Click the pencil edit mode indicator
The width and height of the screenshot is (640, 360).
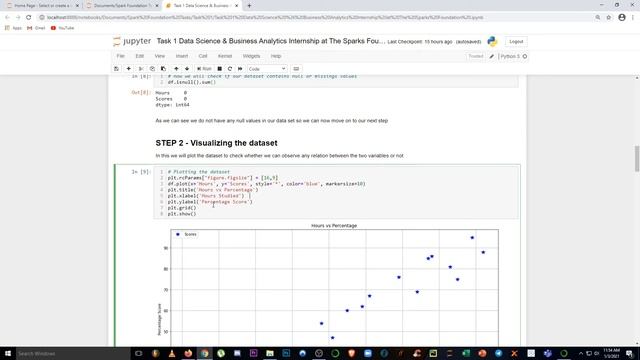point(492,56)
